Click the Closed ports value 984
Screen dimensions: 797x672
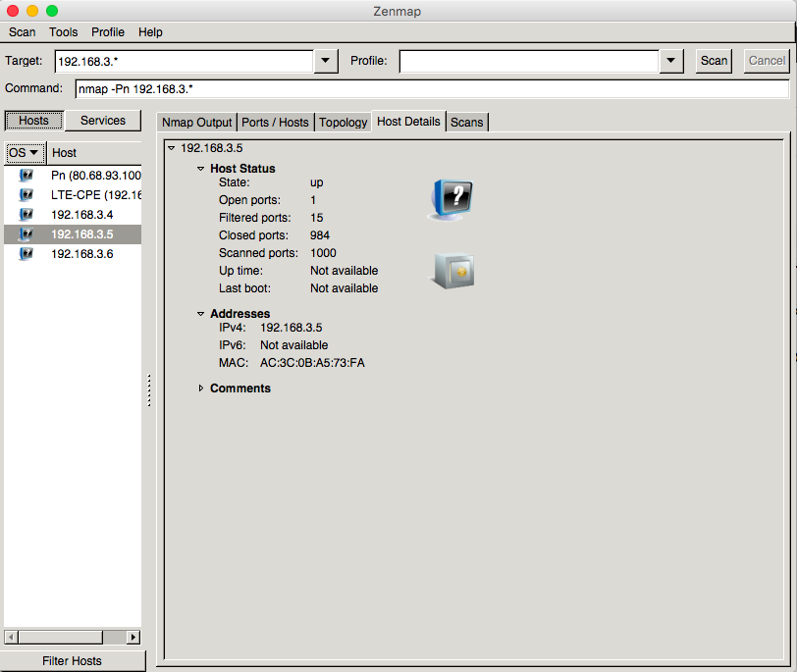320,235
